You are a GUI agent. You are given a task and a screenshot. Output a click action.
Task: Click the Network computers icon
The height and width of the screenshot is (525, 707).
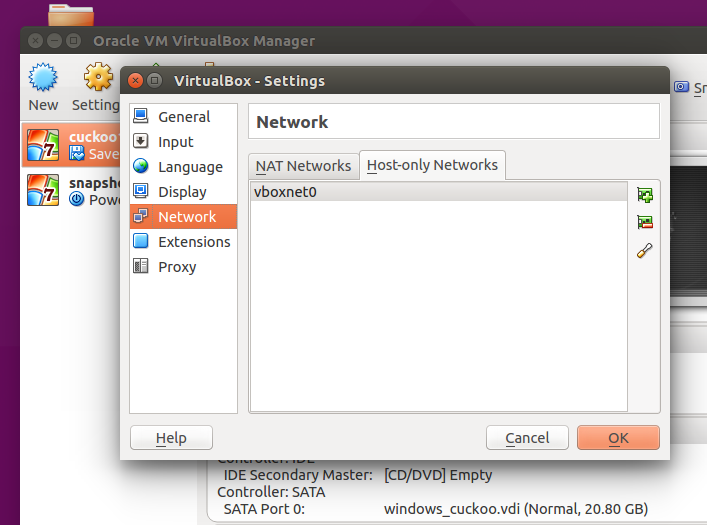141,216
